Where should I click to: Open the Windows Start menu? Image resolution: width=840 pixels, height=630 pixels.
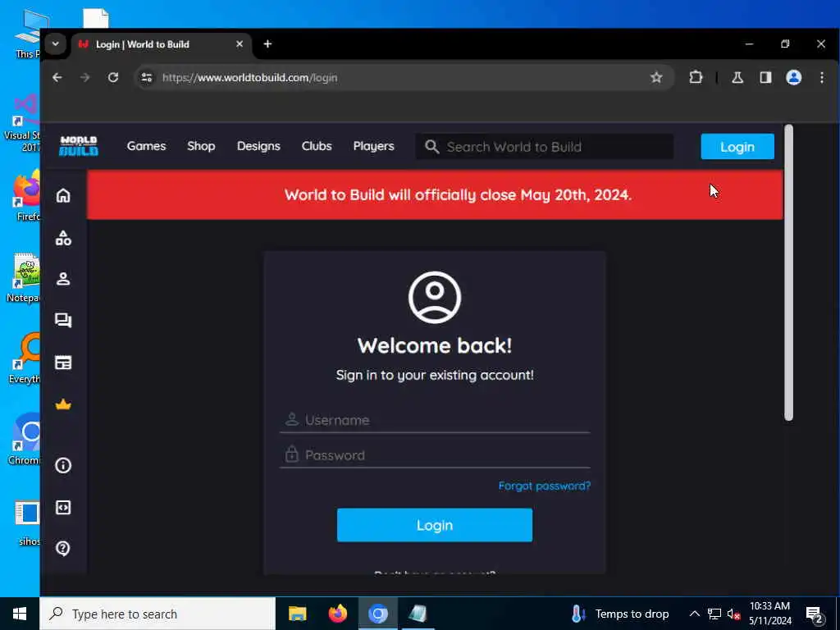click(x=20, y=614)
